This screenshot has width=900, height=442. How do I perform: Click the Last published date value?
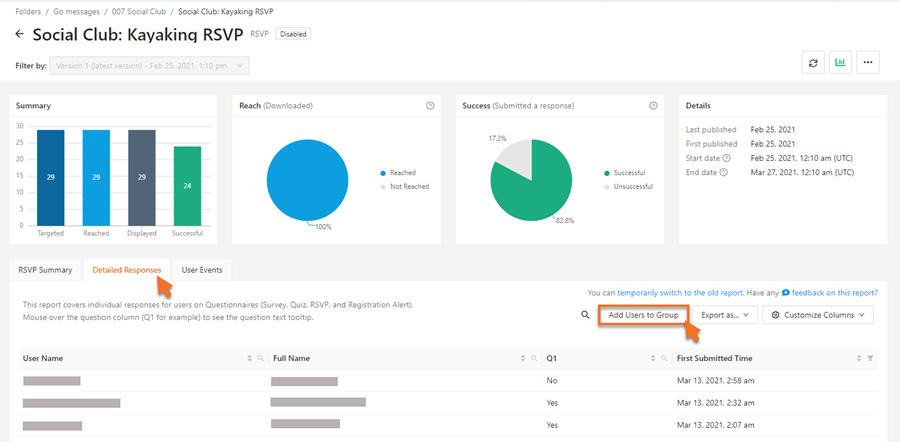(773, 130)
